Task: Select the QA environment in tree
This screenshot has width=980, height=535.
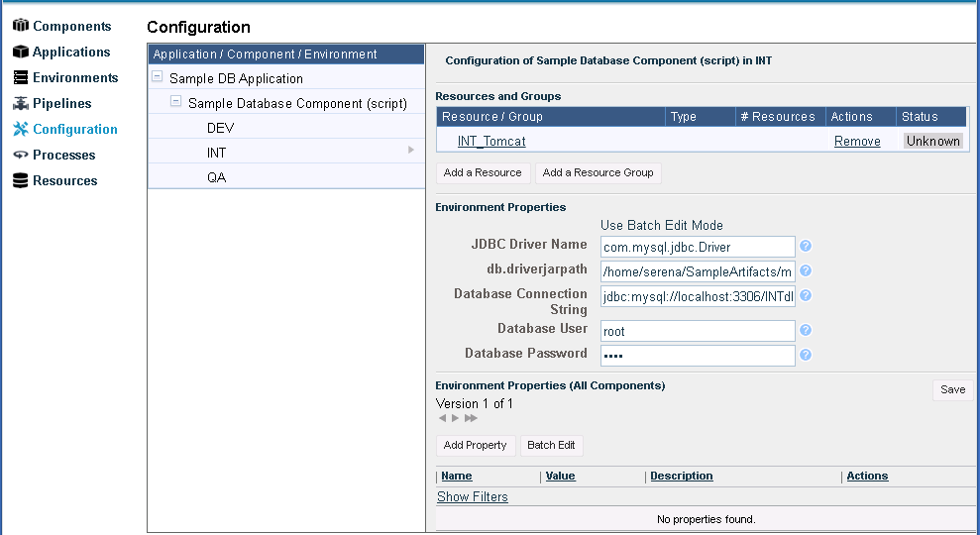Action: [216, 177]
